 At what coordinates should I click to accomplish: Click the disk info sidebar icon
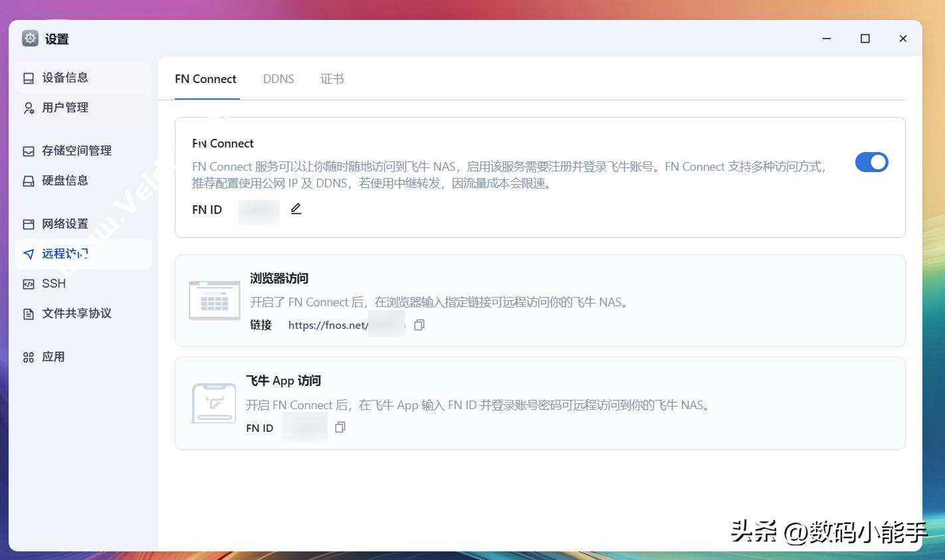(29, 181)
